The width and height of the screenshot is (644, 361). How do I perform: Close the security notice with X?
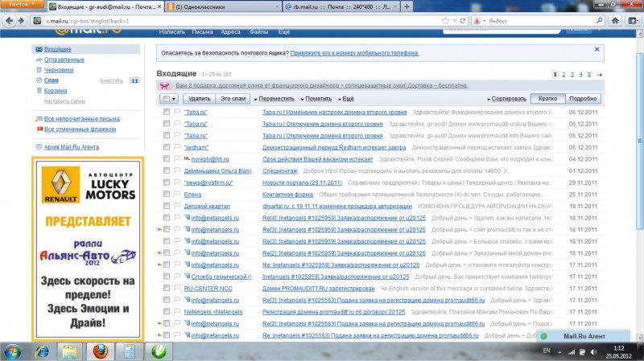[597, 49]
